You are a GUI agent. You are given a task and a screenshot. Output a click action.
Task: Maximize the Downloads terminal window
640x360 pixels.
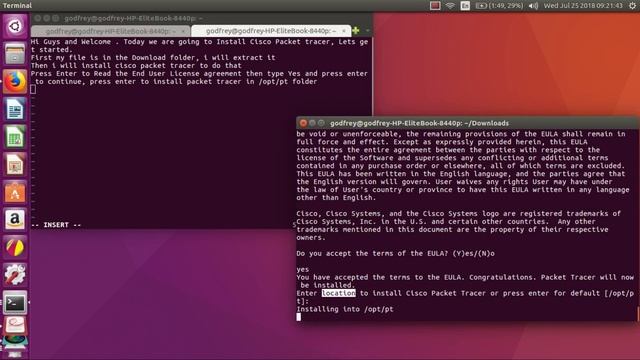[x=321, y=123]
